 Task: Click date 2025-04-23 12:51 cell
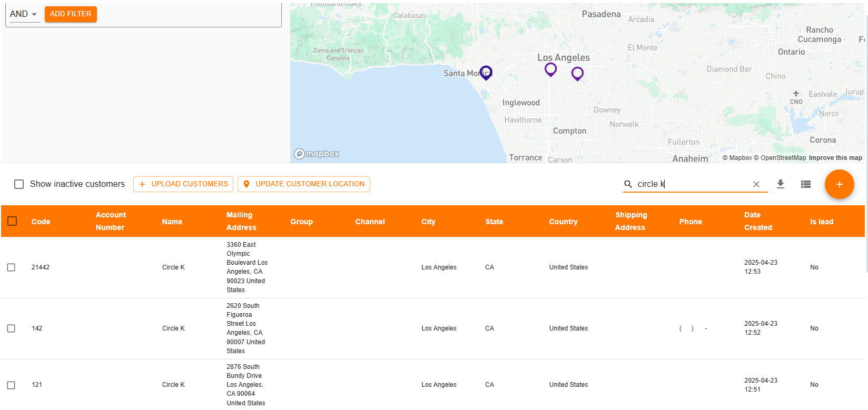(x=761, y=385)
